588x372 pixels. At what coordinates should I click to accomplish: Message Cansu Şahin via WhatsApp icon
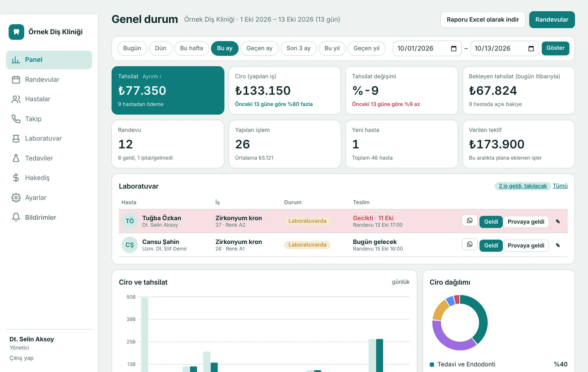click(470, 244)
